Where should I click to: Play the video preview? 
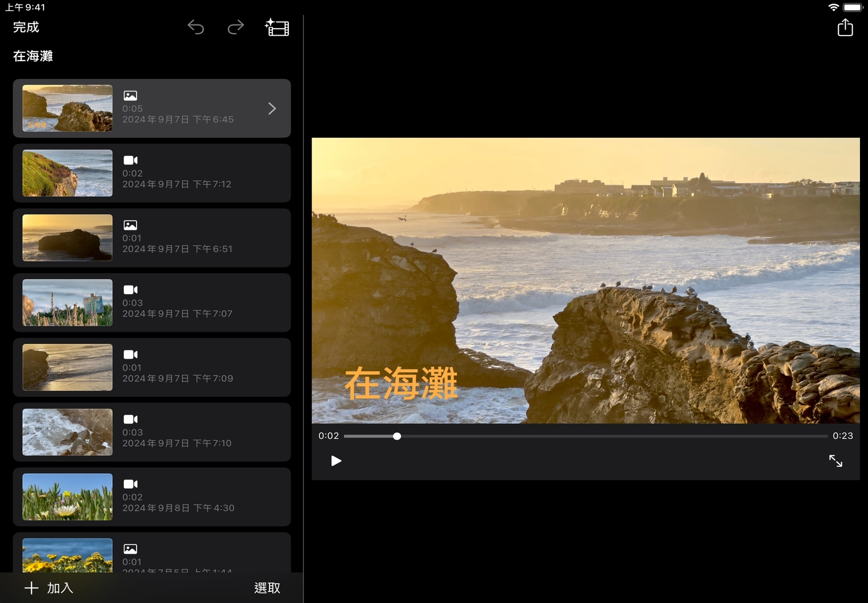point(336,460)
